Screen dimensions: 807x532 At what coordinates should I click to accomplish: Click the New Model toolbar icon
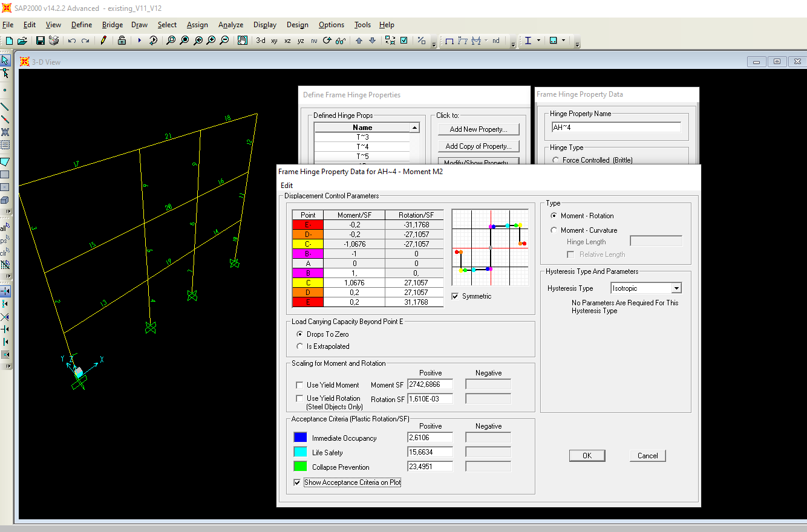click(9, 41)
